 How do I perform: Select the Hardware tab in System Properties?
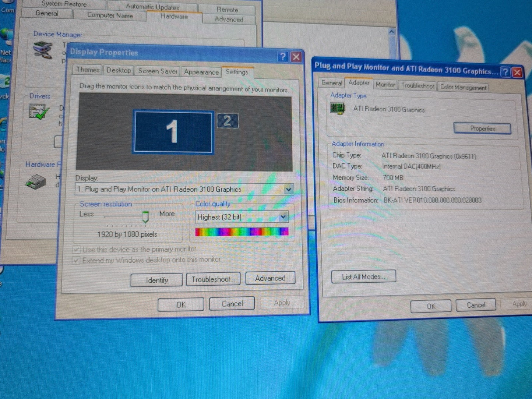pos(174,17)
